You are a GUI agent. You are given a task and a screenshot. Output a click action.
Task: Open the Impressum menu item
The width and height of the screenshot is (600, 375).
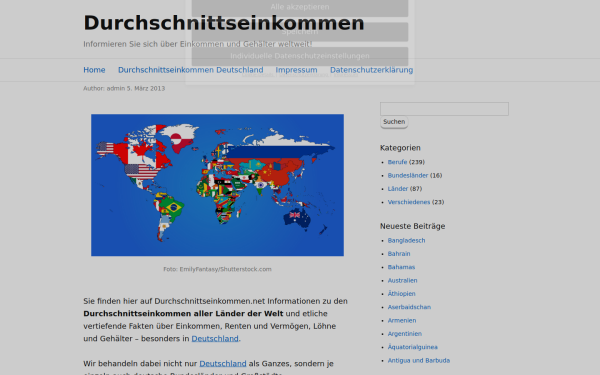[297, 70]
